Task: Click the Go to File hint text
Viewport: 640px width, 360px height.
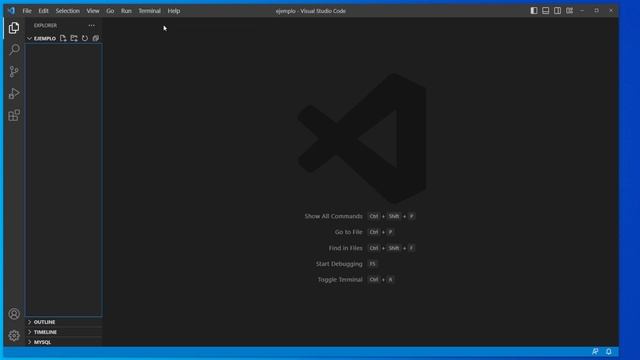Action: [348, 232]
